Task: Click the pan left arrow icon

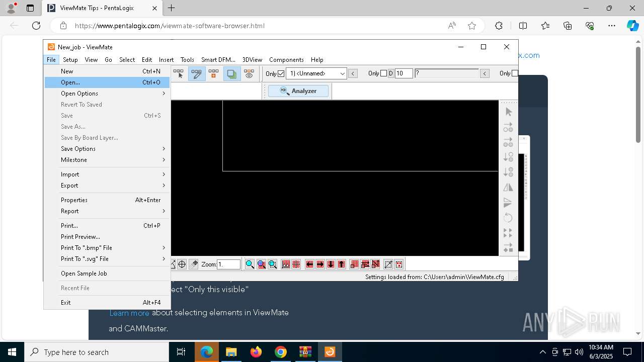Action: (x=309, y=264)
